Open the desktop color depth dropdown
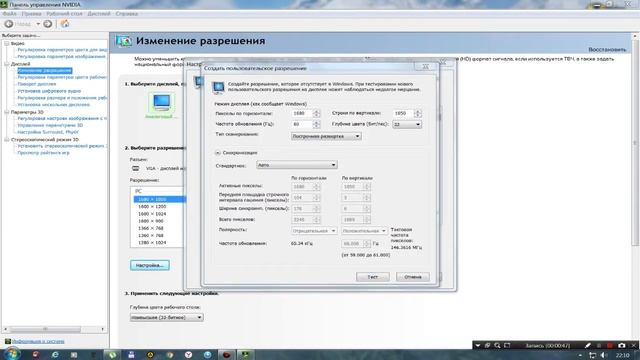 pos(167,318)
